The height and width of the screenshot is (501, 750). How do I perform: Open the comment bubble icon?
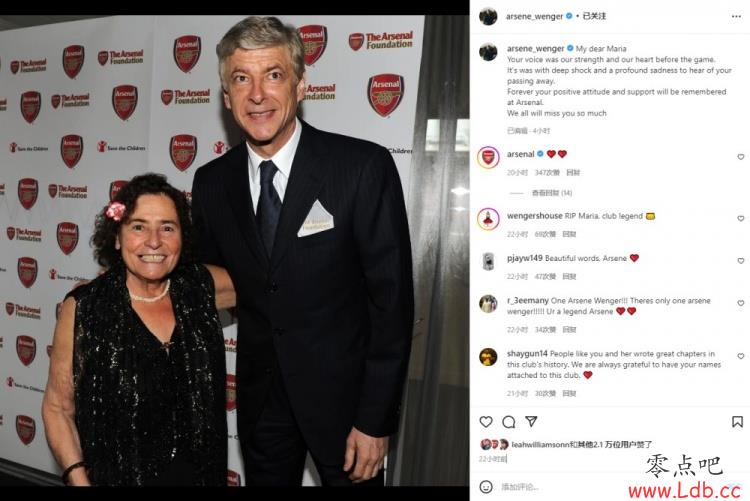508,422
